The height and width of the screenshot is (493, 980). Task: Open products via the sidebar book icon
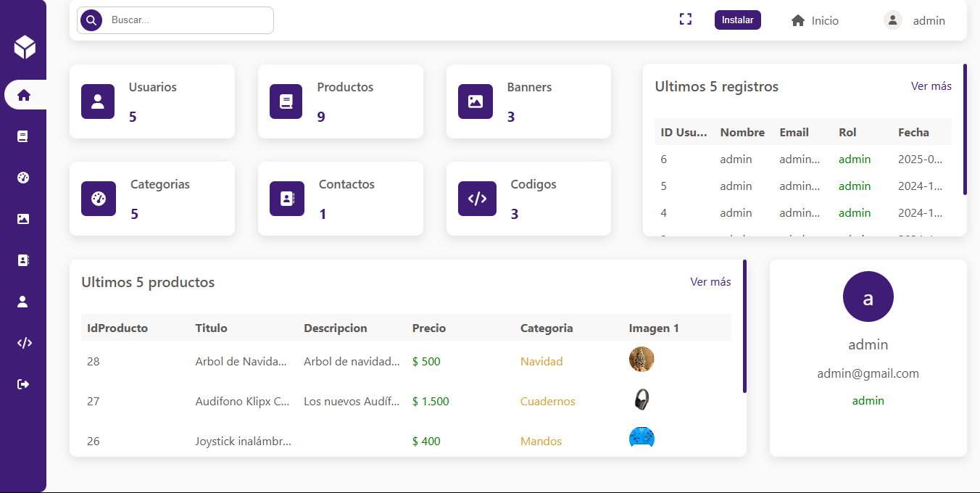[x=23, y=136]
